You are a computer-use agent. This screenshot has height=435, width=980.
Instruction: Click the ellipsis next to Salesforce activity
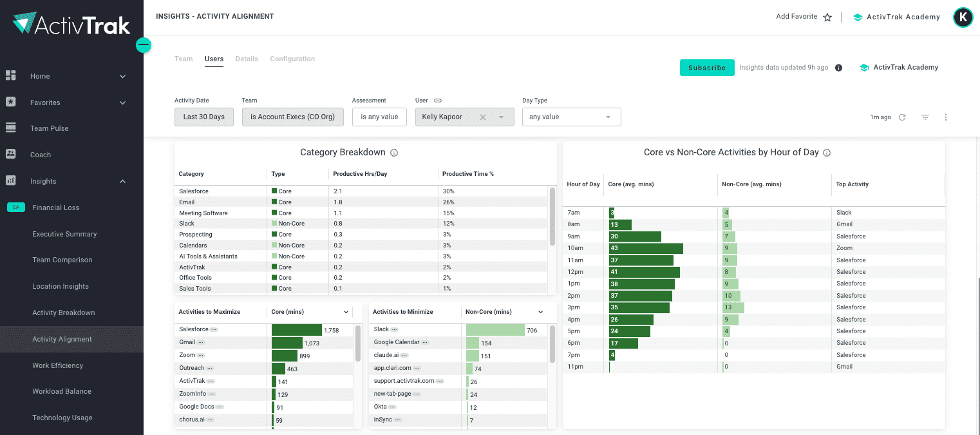tap(214, 329)
